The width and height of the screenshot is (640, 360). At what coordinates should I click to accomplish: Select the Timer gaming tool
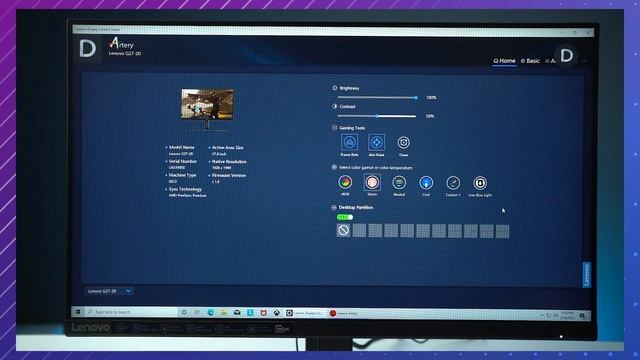coord(404,142)
